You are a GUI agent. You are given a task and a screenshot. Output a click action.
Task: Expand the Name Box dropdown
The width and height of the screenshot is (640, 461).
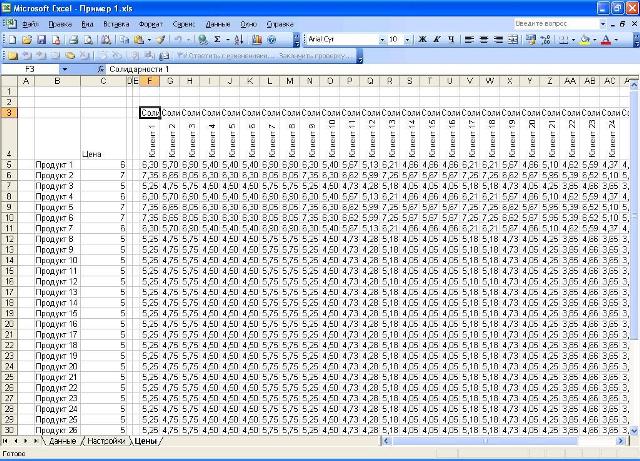coord(64,69)
